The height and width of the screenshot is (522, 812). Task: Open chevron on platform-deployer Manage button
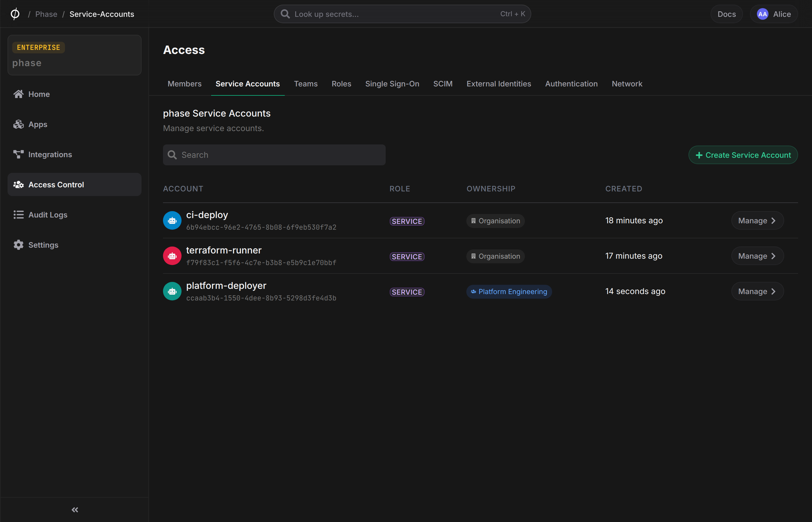773,291
